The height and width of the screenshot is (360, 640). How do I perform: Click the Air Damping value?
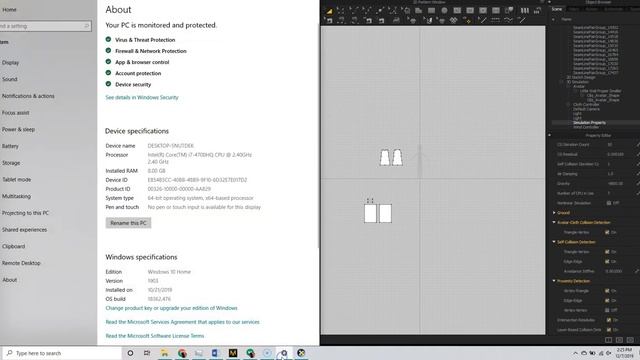(611, 174)
